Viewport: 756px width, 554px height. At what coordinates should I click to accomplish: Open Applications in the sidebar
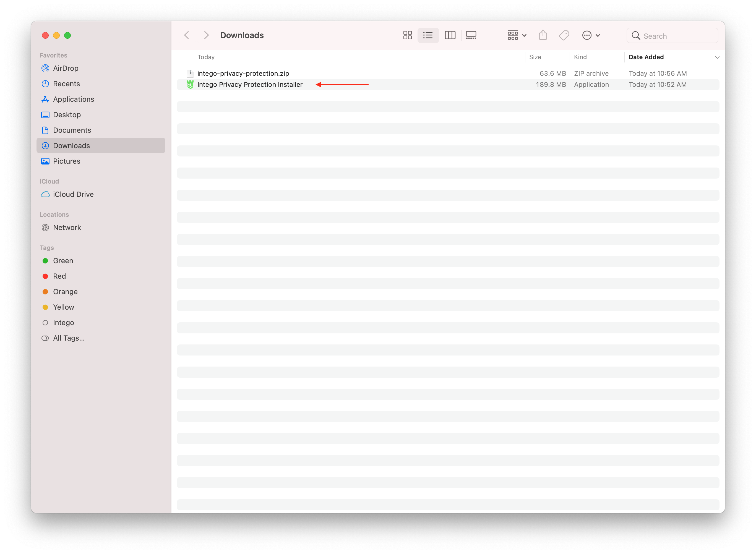point(101,99)
